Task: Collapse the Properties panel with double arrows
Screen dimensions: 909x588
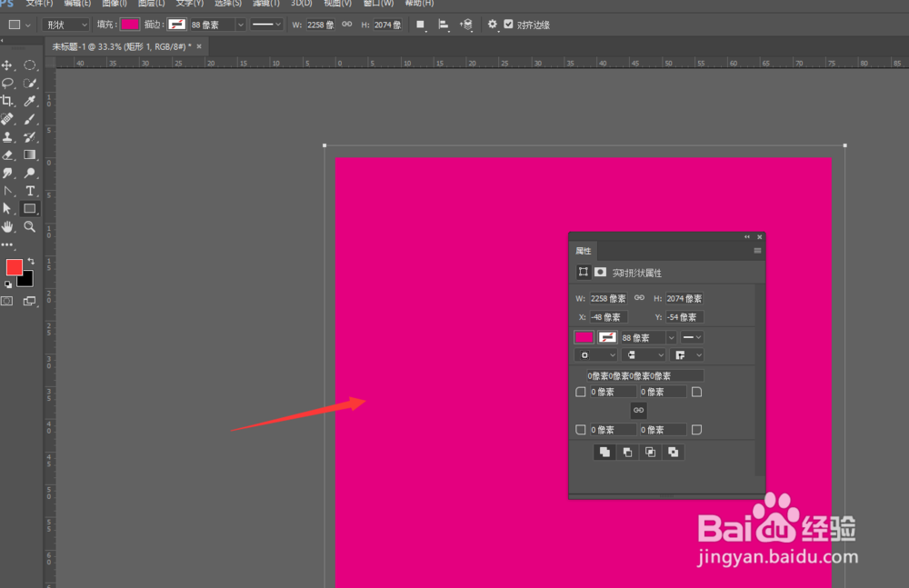Action: point(747,236)
